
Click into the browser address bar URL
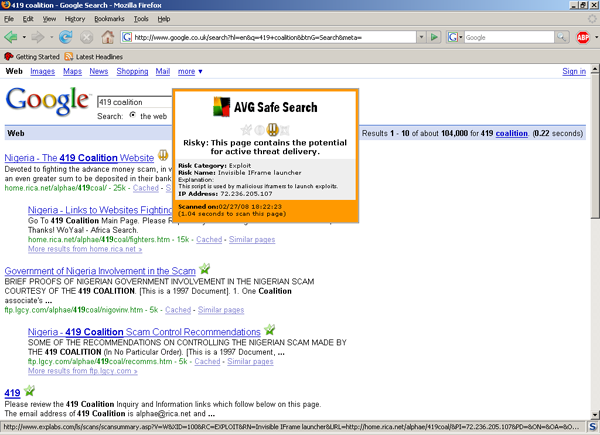tap(268, 37)
